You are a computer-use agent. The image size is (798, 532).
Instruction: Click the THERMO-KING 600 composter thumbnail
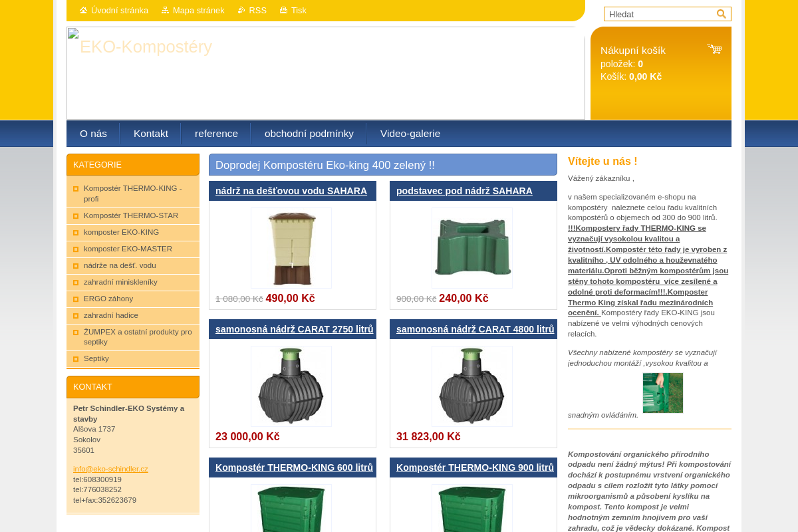[x=291, y=508]
